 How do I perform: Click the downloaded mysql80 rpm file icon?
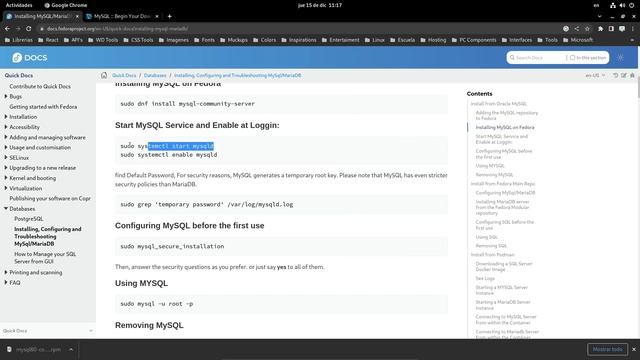point(9,349)
